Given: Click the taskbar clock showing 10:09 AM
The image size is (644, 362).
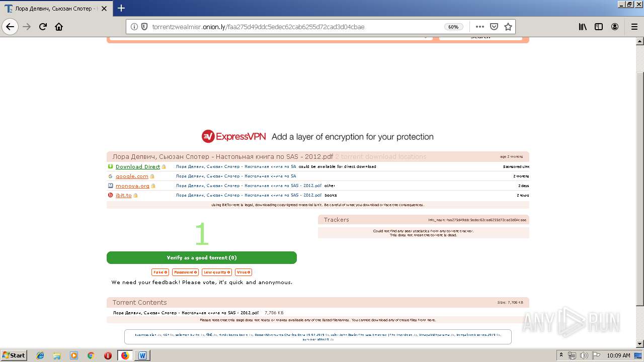Looking at the screenshot, I should click(x=618, y=355).
